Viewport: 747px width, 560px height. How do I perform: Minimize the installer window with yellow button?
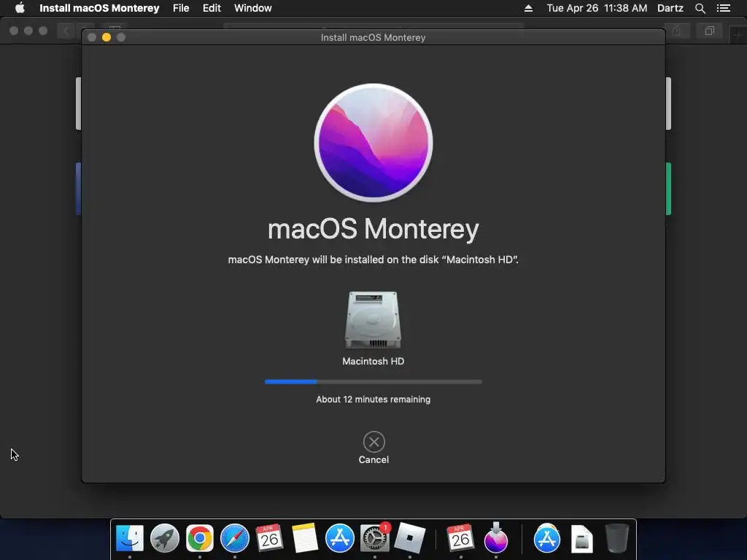[107, 37]
